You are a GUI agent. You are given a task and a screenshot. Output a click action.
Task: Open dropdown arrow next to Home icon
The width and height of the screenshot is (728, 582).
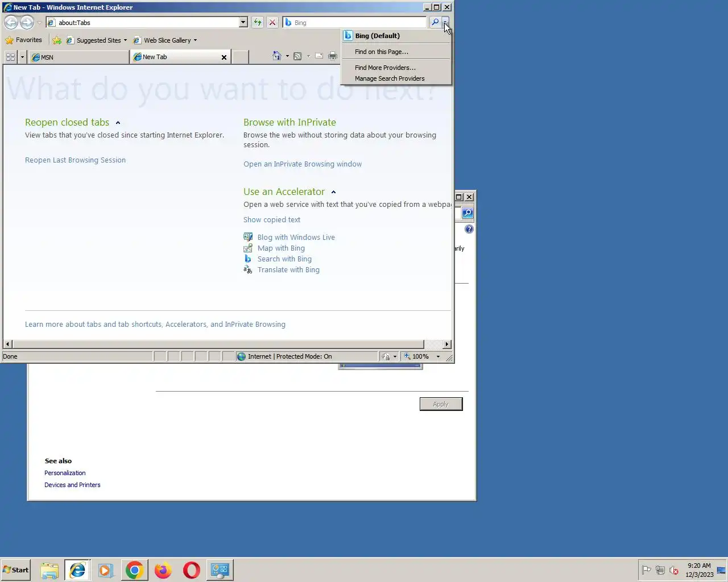pyautogui.click(x=287, y=56)
